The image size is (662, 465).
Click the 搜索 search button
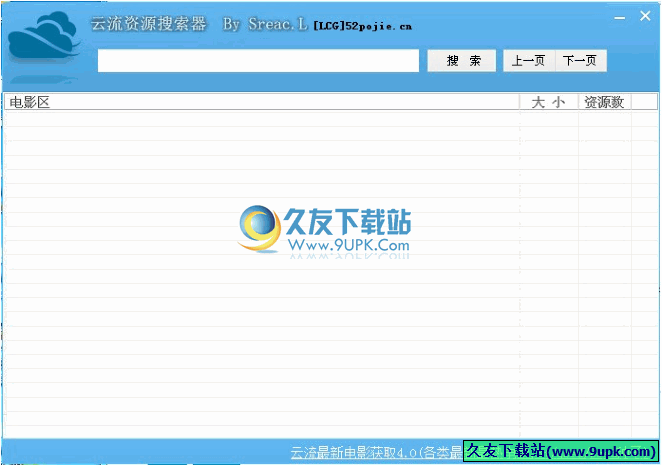pos(461,61)
